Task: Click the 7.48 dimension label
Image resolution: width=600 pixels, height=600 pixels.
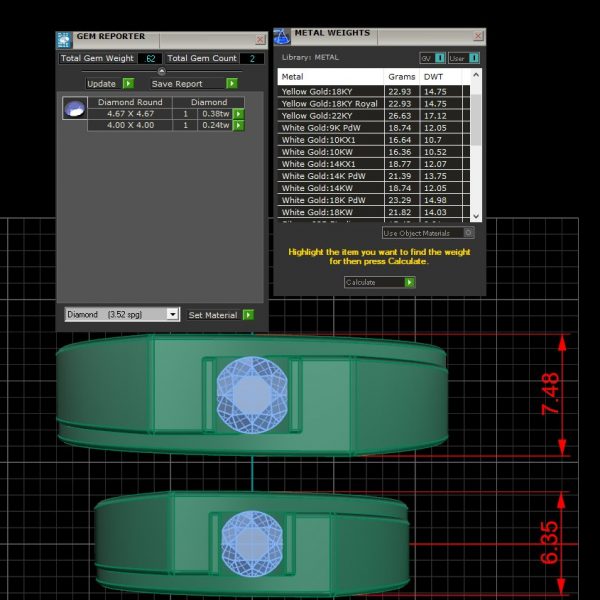Action: coord(551,394)
